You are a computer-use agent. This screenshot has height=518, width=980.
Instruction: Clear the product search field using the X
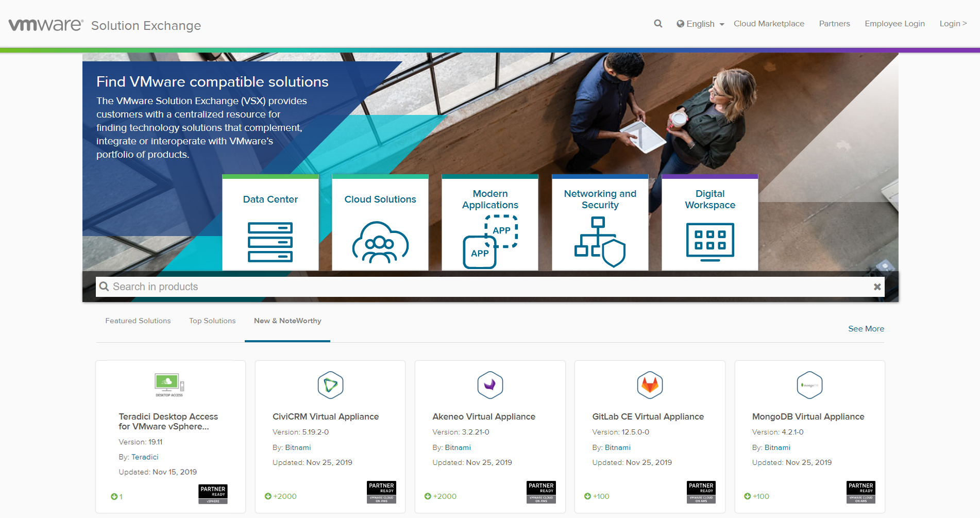876,287
